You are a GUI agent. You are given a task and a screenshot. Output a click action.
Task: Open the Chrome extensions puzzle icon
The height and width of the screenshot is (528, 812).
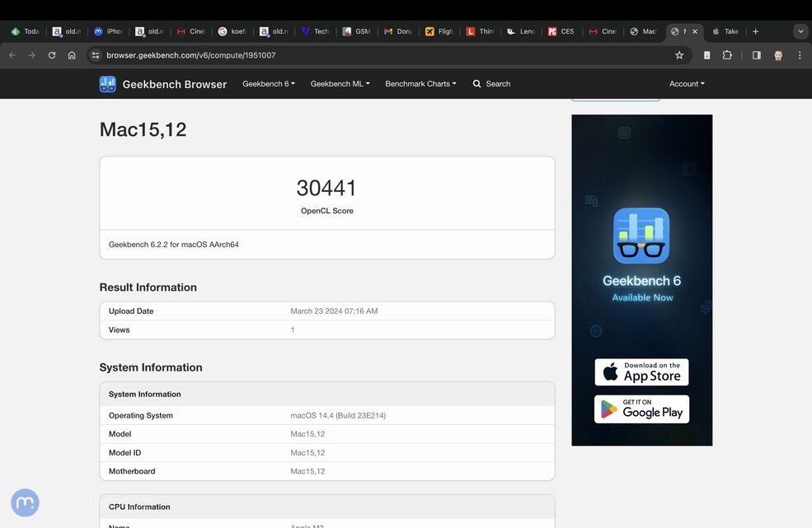pos(727,55)
